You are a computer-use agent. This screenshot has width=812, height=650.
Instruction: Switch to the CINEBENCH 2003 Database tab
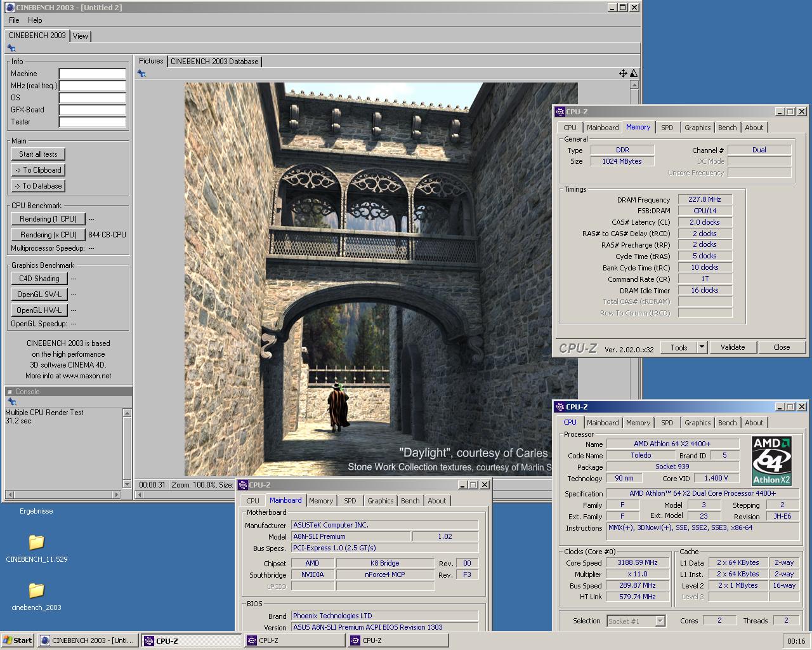tap(214, 62)
